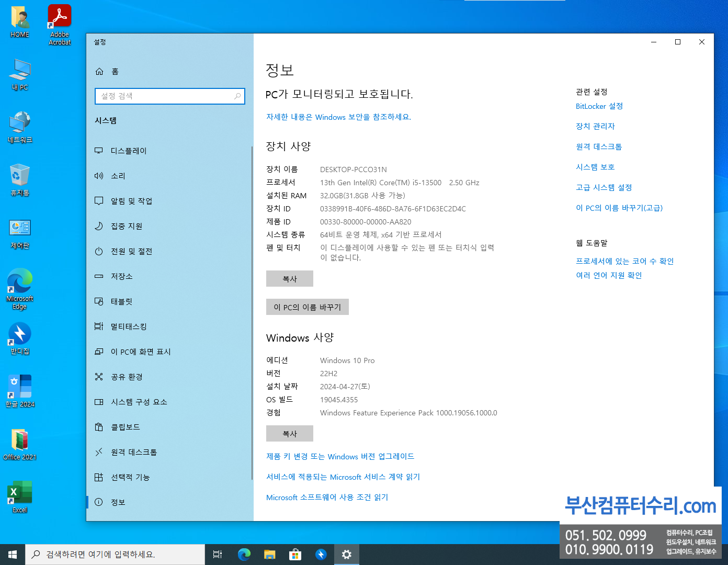Image resolution: width=728 pixels, height=565 pixels.
Task: Click the search magnifier icon in settings search box
Action: [x=237, y=96]
